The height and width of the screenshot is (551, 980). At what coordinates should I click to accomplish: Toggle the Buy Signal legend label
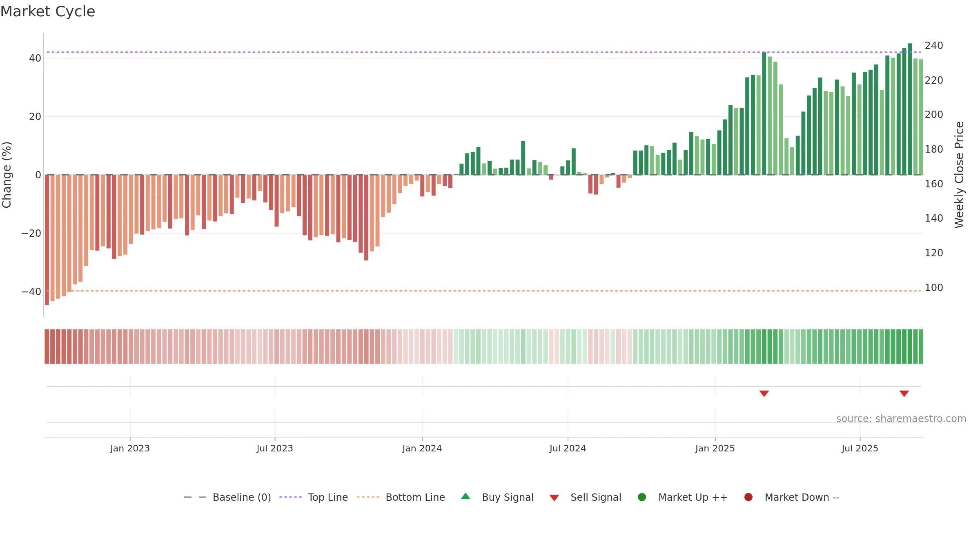click(x=508, y=497)
